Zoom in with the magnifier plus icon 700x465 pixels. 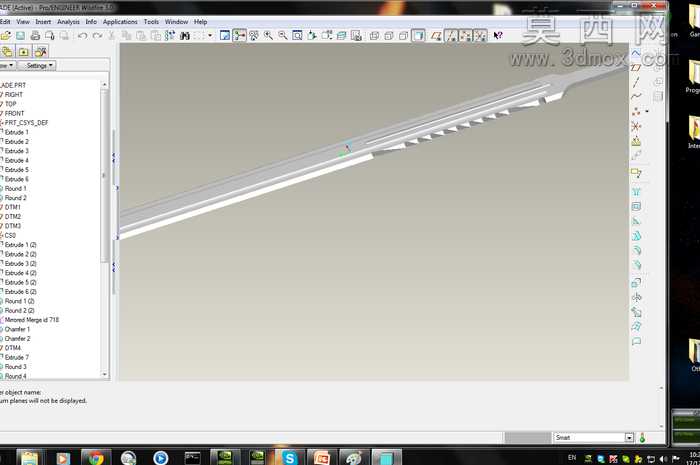point(268,36)
